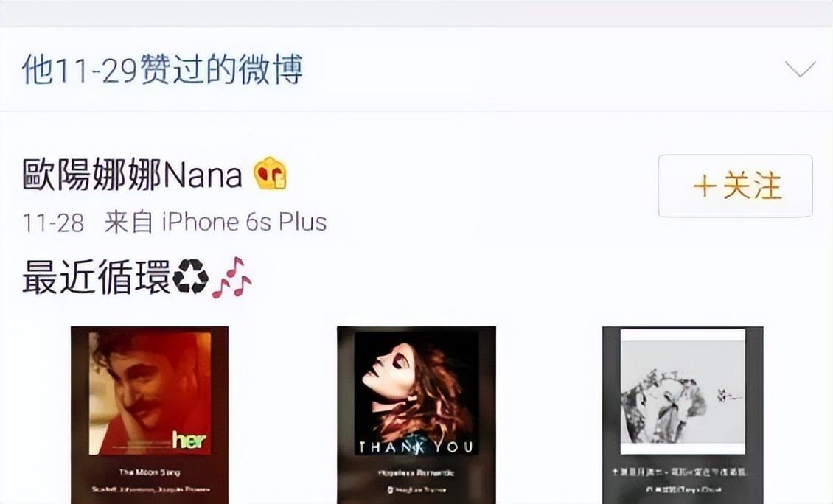This screenshot has width=833, height=504.
Task: Click the recycle symbol emoji in post
Action: click(x=191, y=276)
